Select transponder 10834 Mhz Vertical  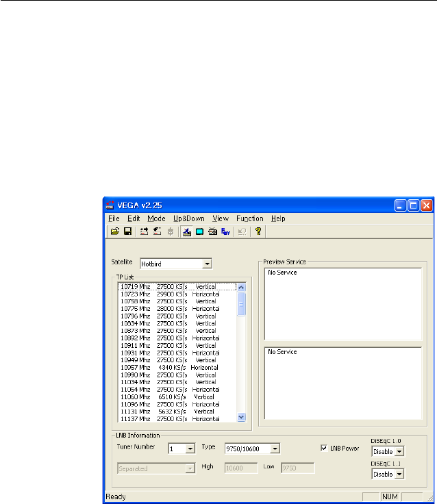point(177,324)
